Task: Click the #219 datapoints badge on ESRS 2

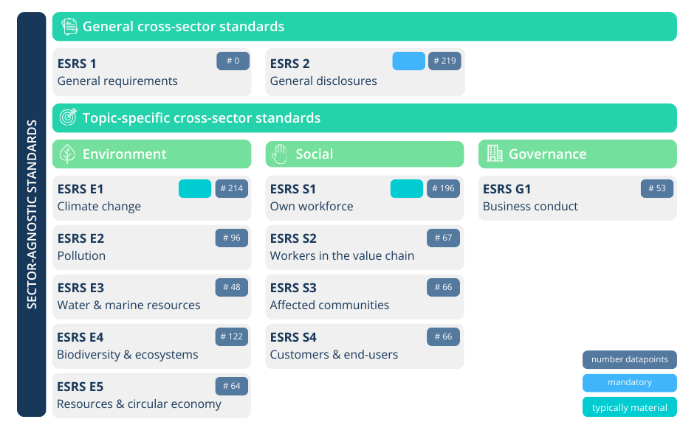Action: click(x=444, y=61)
